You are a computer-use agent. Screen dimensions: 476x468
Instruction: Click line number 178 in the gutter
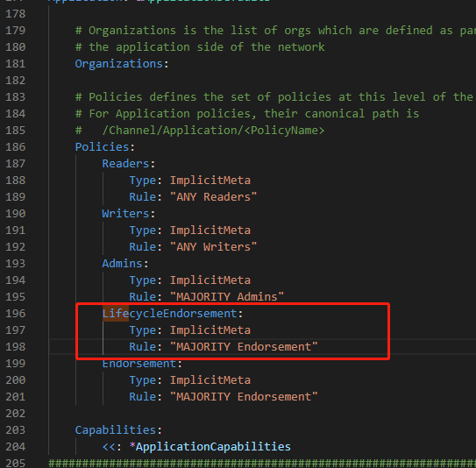pyautogui.click(x=16, y=14)
